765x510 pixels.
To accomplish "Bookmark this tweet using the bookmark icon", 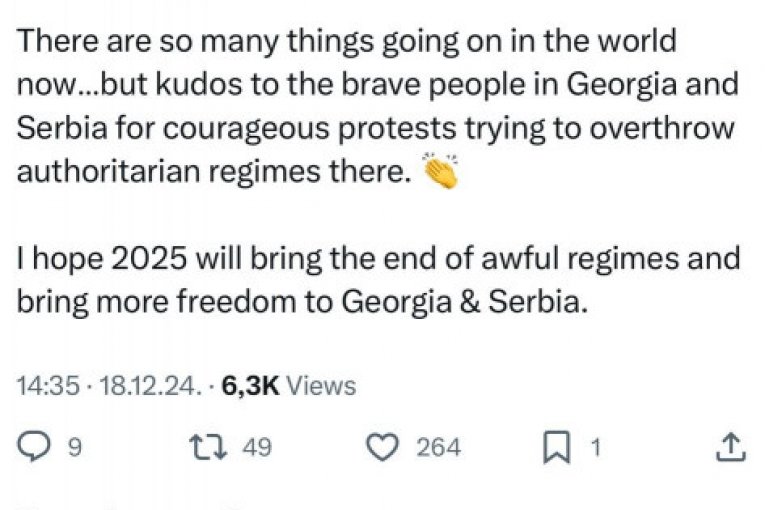I will point(555,447).
